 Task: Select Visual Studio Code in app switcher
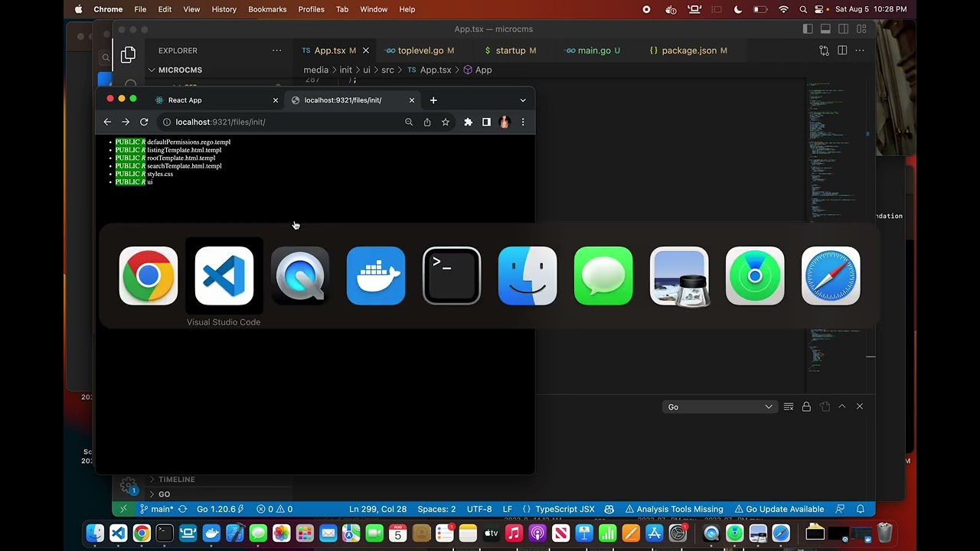pos(224,276)
